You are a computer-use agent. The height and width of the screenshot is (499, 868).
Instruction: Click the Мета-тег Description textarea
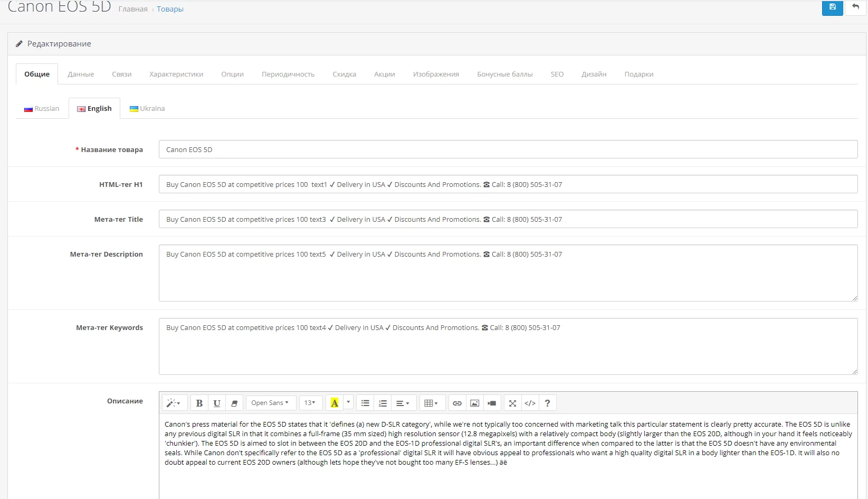pyautogui.click(x=508, y=273)
